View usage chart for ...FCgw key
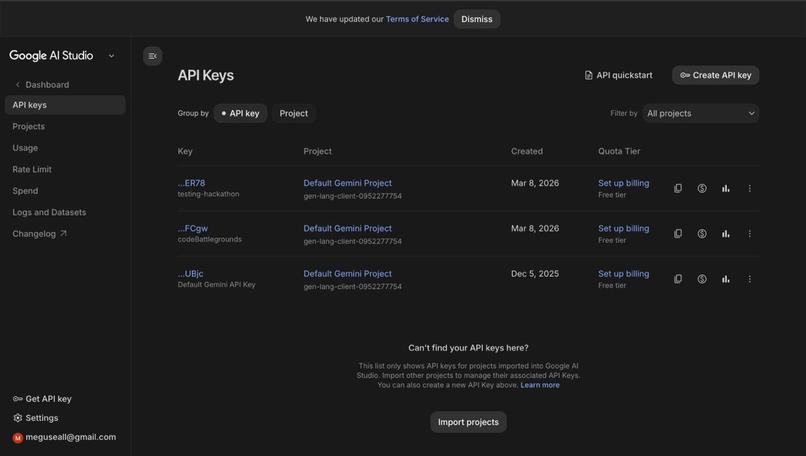Image resolution: width=806 pixels, height=456 pixels. [x=725, y=233]
